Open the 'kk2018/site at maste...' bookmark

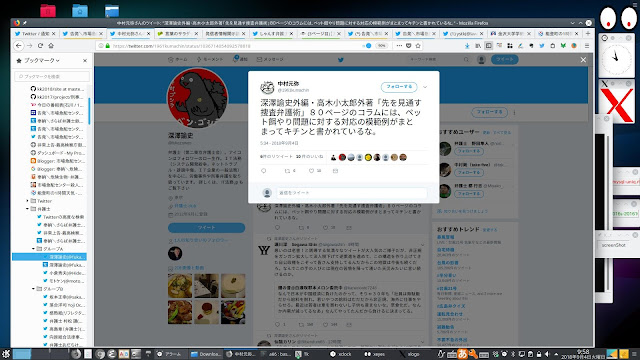tap(58, 89)
